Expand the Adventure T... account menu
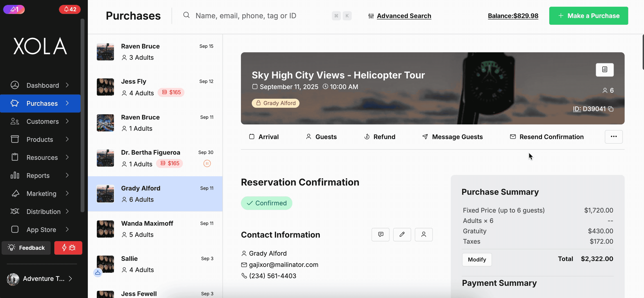This screenshot has height=298, width=644. point(40,278)
